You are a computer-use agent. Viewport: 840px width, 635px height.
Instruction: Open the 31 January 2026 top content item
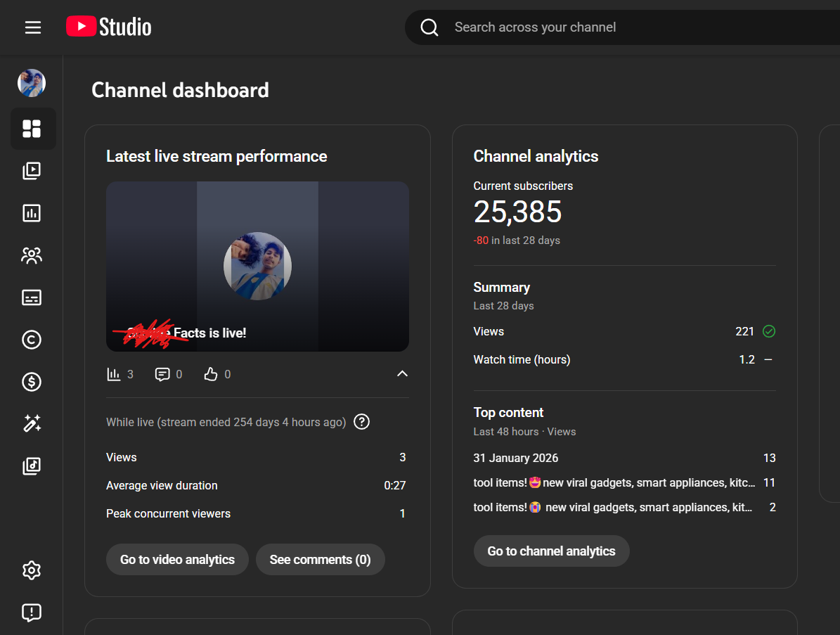click(516, 458)
